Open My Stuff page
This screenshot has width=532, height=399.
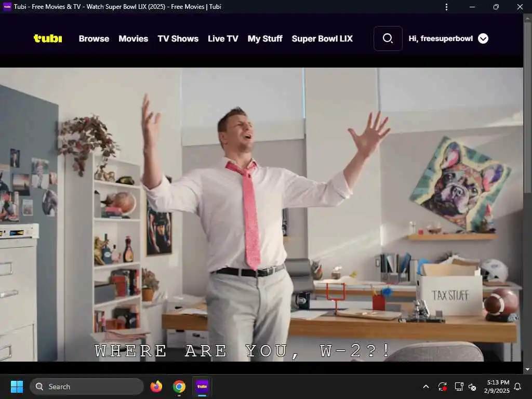(x=265, y=38)
